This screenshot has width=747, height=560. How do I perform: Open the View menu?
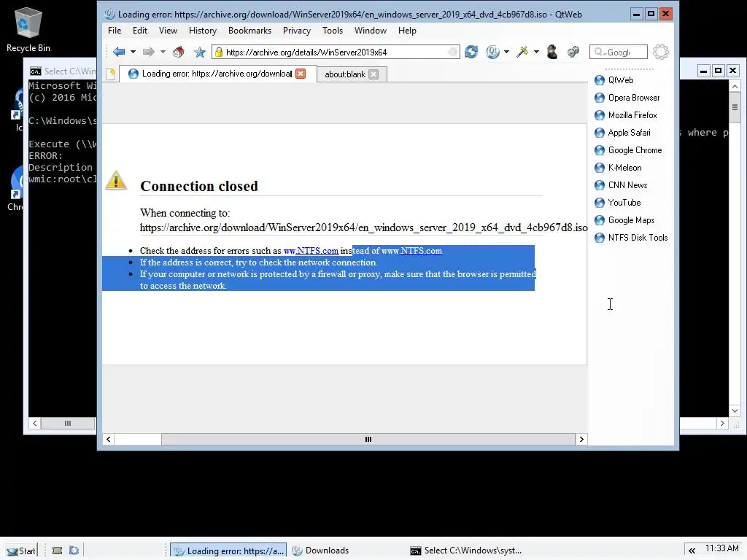click(168, 31)
